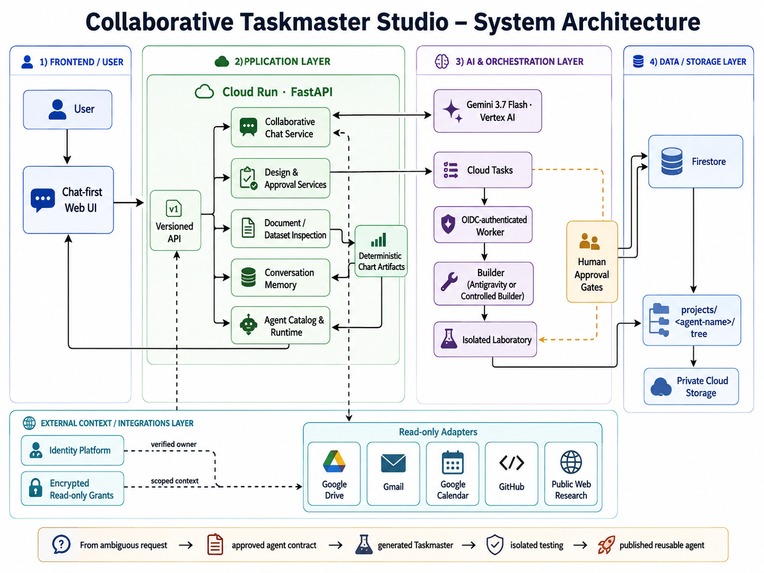
Task: Click the rocket icon near published reusable agent
Action: coord(606,545)
